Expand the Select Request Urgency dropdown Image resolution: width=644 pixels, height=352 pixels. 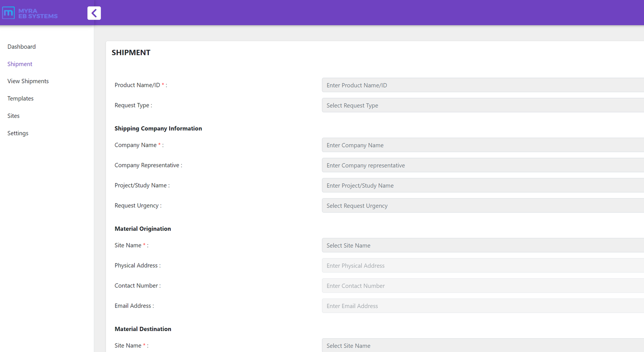tap(483, 206)
